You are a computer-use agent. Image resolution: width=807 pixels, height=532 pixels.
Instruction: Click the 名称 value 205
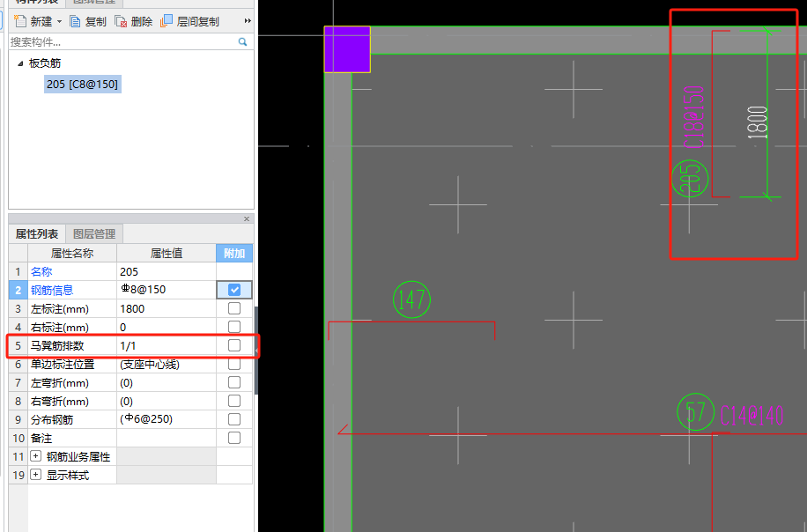tap(167, 271)
